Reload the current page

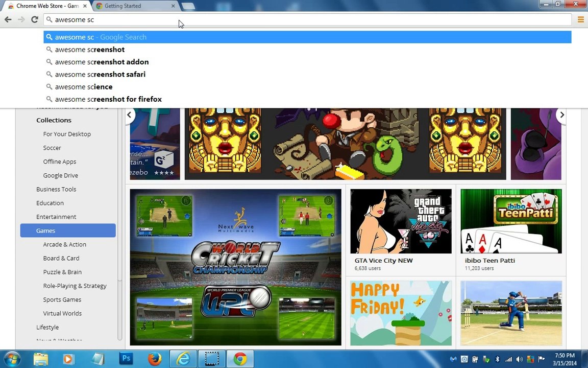point(35,19)
